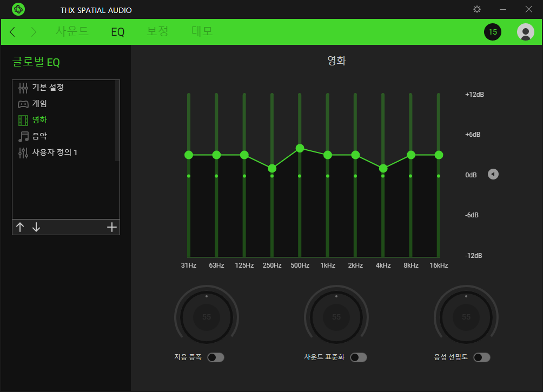Click the 영화 film strip icon
Image resolution: width=543 pixels, height=392 pixels.
pyautogui.click(x=23, y=120)
